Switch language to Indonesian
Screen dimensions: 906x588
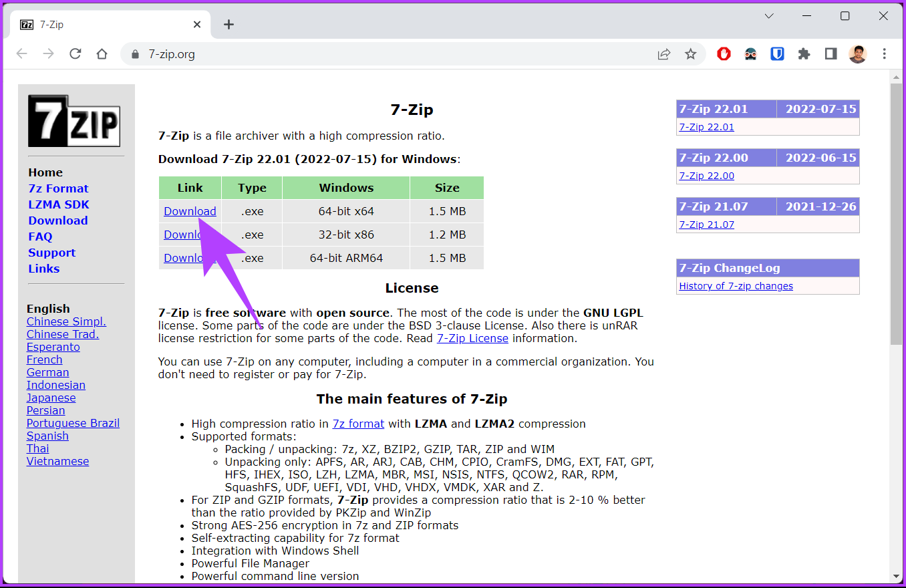pos(56,385)
